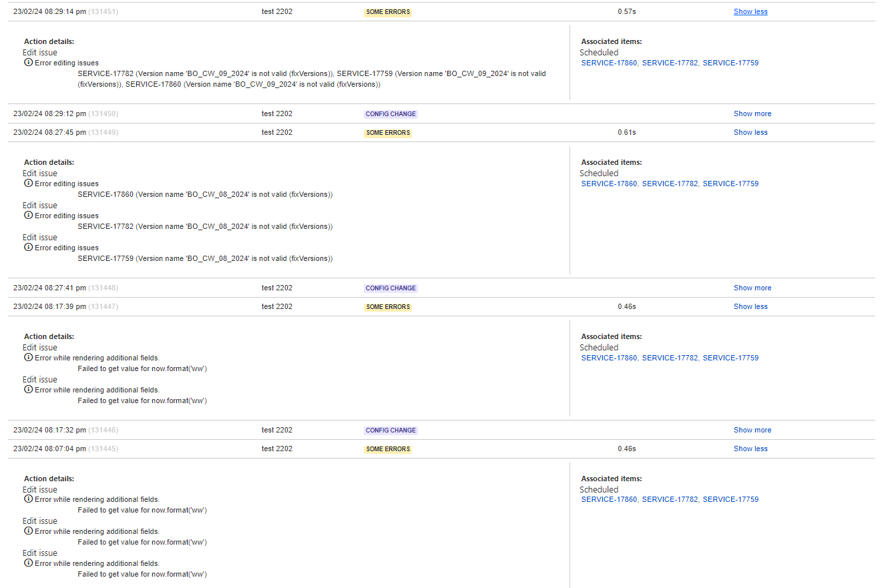
Task: Open SERVICE-17860 link in entry 131451
Action: (609, 63)
